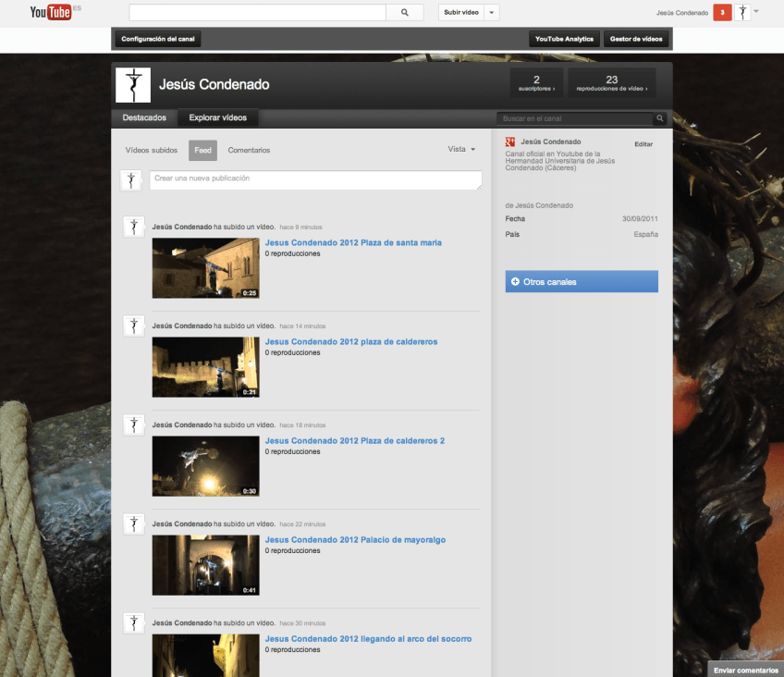Image resolution: width=784 pixels, height=677 pixels.
Task: Click the YouTube logo
Action: [x=51, y=12]
